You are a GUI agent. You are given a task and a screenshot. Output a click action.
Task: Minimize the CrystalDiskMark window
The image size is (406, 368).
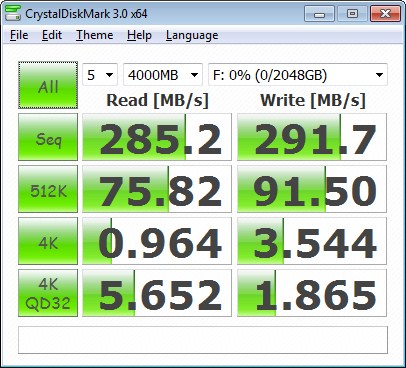point(319,14)
